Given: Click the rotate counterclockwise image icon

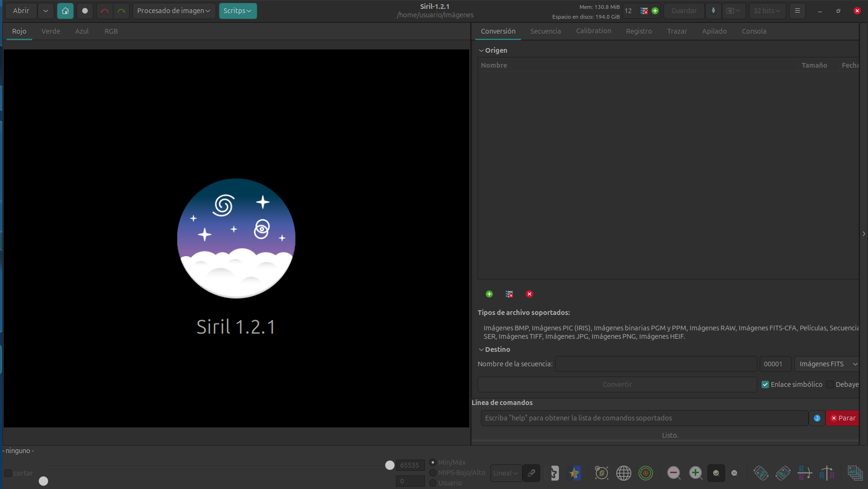Looking at the screenshot, I should click(761, 473).
